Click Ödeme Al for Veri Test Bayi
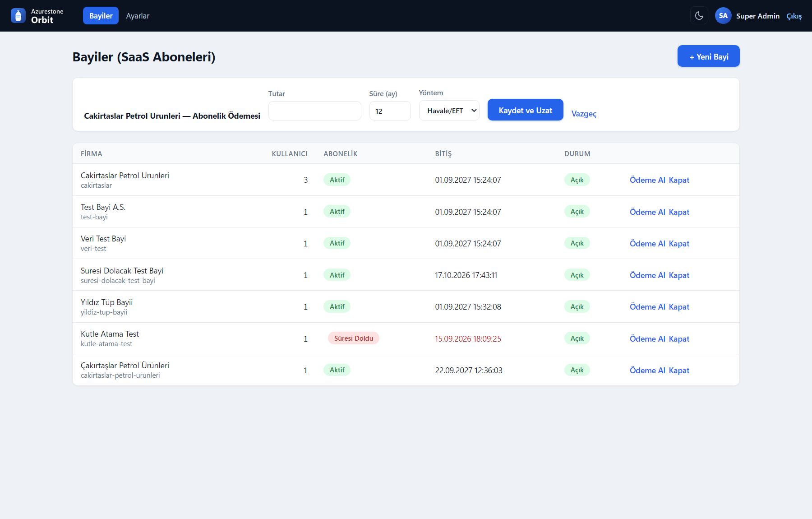Viewport: 812px width, 519px height. [647, 244]
